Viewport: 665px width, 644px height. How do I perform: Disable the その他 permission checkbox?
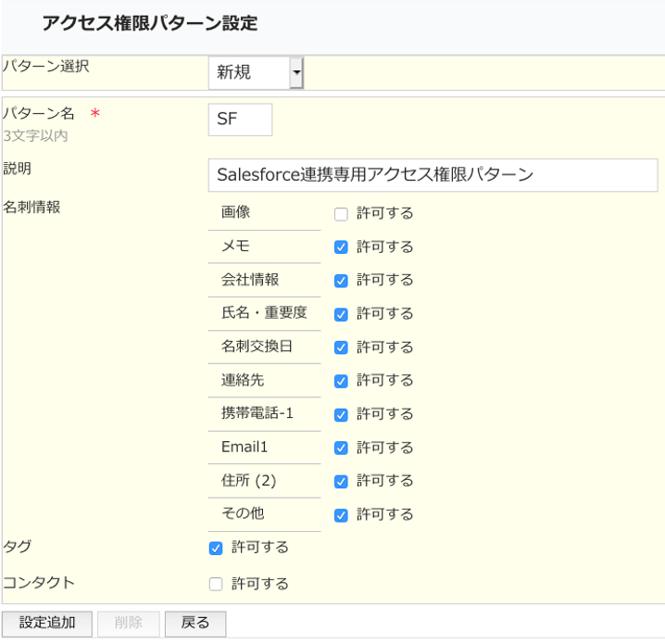coord(341,514)
